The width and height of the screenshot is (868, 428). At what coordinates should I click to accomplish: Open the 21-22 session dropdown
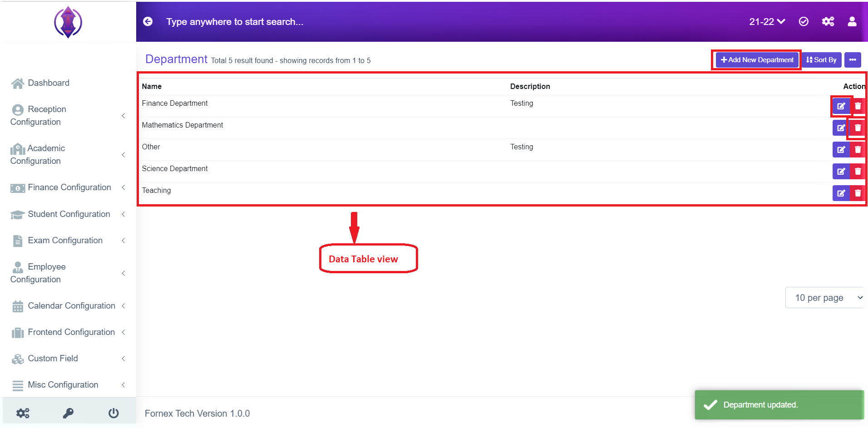pyautogui.click(x=767, y=21)
